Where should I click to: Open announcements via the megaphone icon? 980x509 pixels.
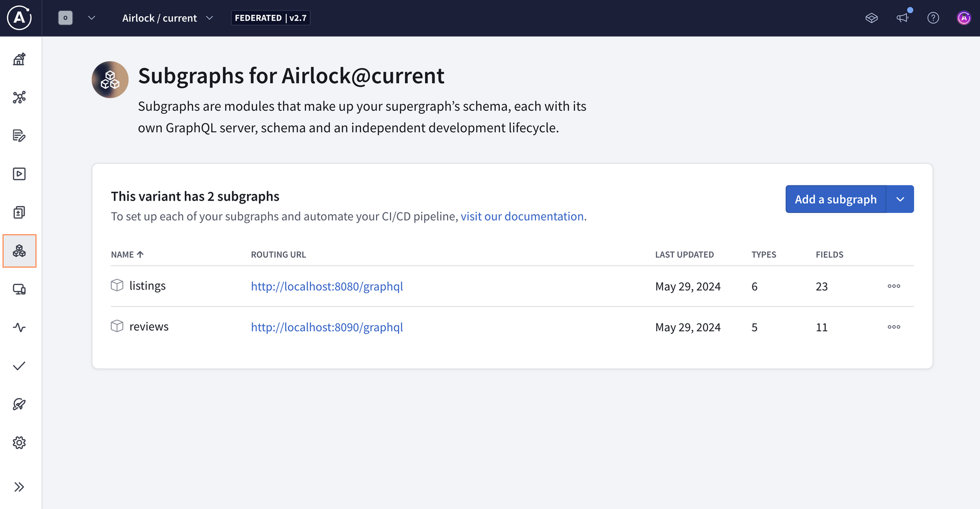902,17
